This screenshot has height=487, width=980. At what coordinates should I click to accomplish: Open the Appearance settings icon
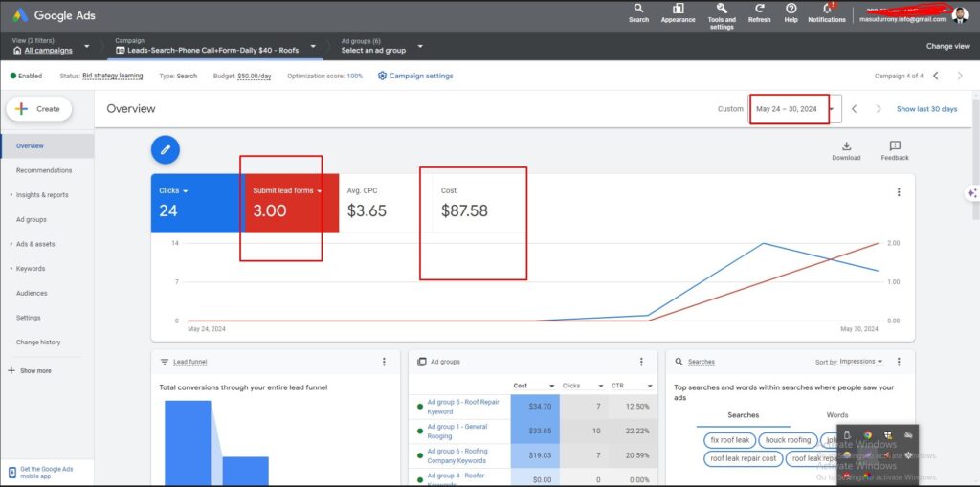click(678, 9)
